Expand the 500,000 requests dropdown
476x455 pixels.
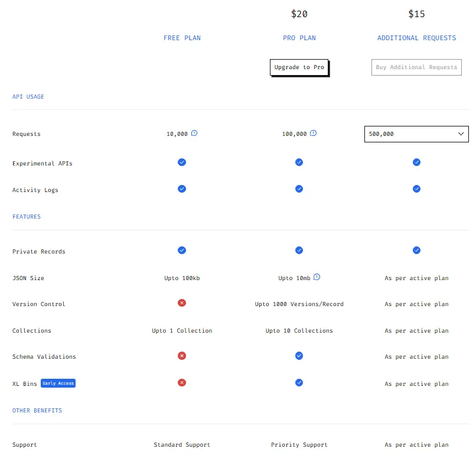(416, 134)
